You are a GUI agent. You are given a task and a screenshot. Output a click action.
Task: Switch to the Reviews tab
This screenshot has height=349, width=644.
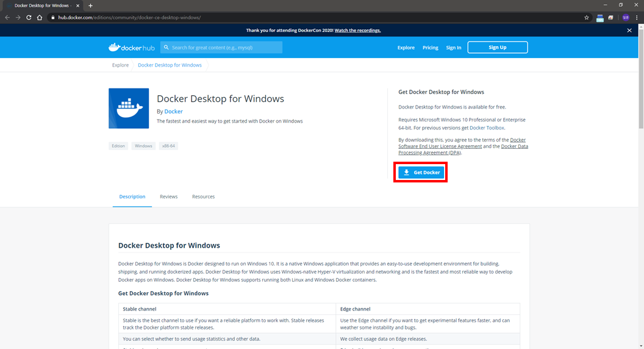pos(169,197)
